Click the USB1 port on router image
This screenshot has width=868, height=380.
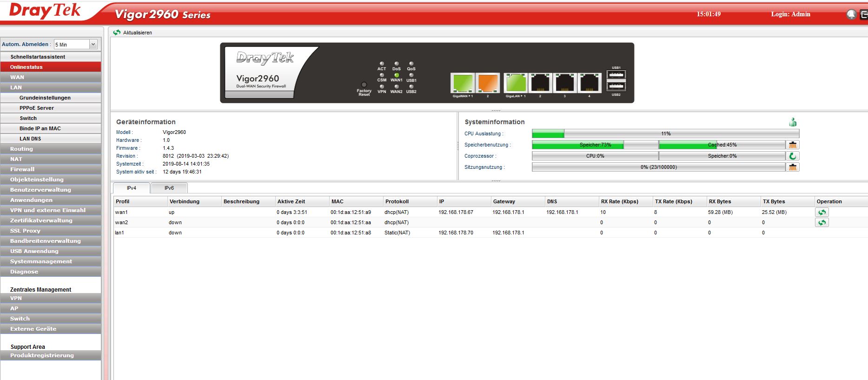coord(616,75)
